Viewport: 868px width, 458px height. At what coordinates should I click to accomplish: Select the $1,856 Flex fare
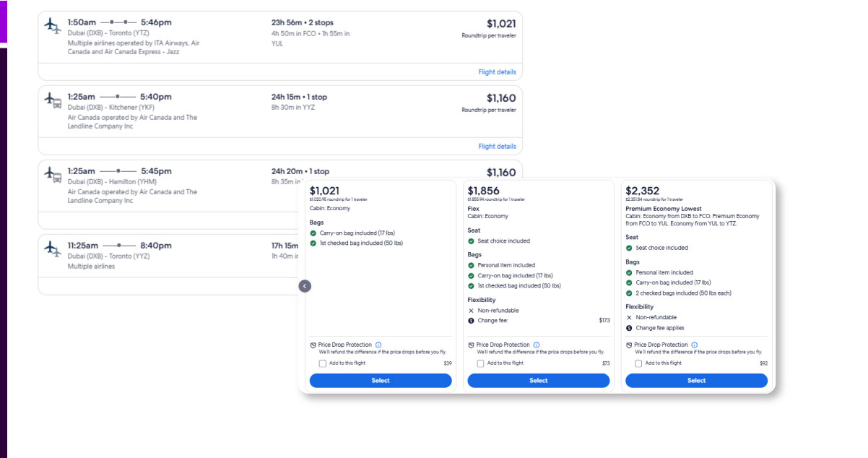click(x=538, y=381)
